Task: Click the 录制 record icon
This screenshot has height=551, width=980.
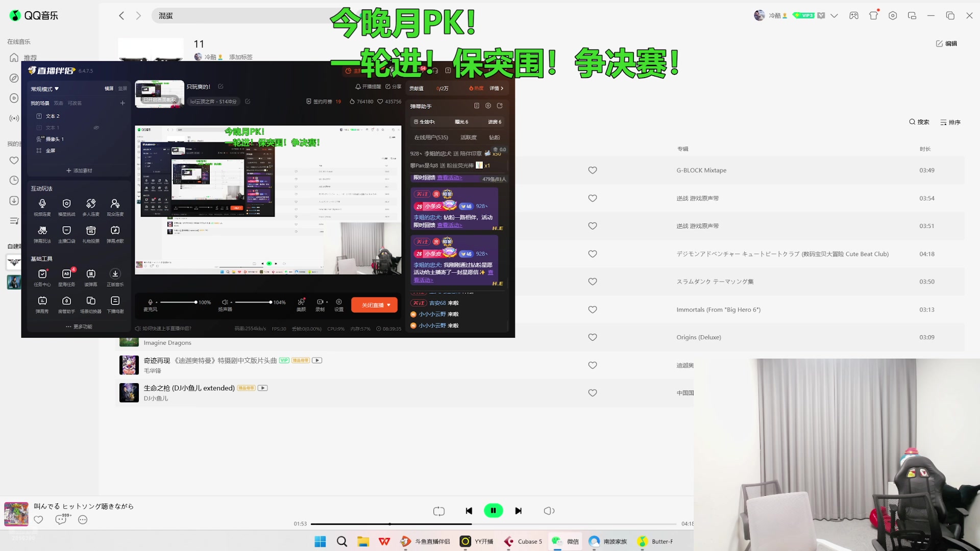Action: coord(320,302)
